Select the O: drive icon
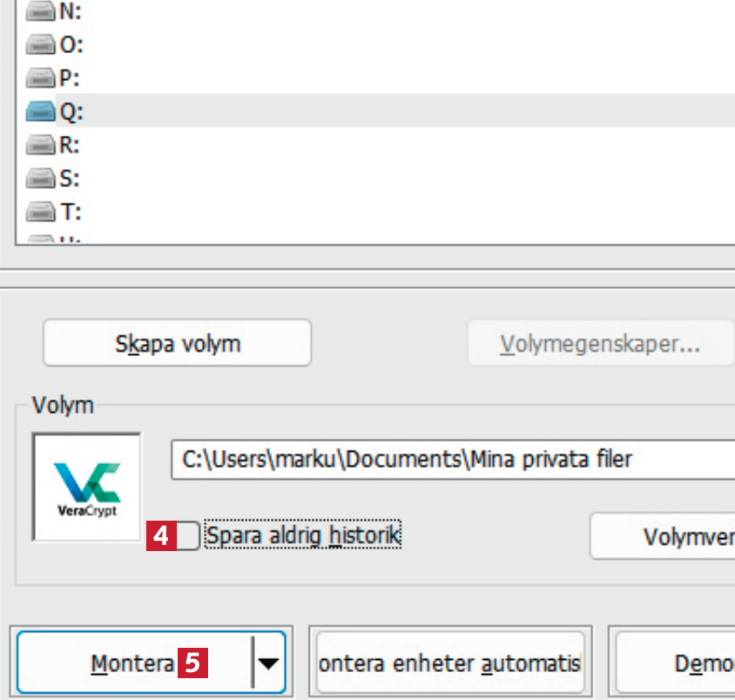This screenshot has width=735, height=700. pyautogui.click(x=40, y=44)
